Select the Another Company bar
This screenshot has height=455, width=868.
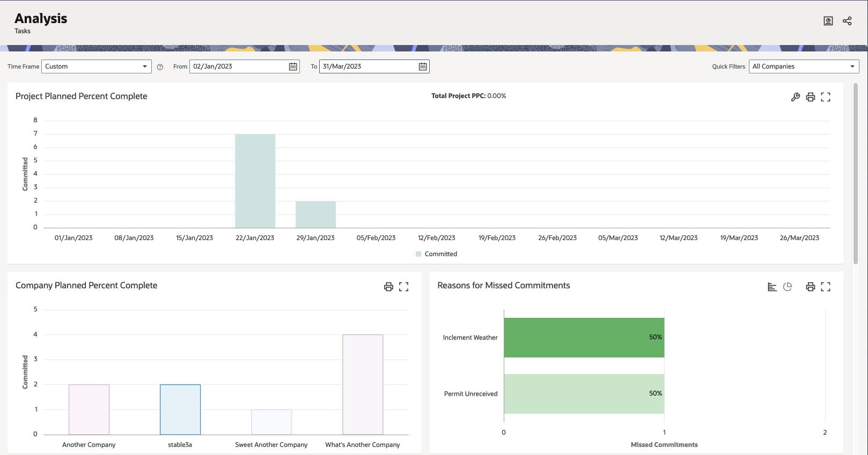[x=89, y=409]
